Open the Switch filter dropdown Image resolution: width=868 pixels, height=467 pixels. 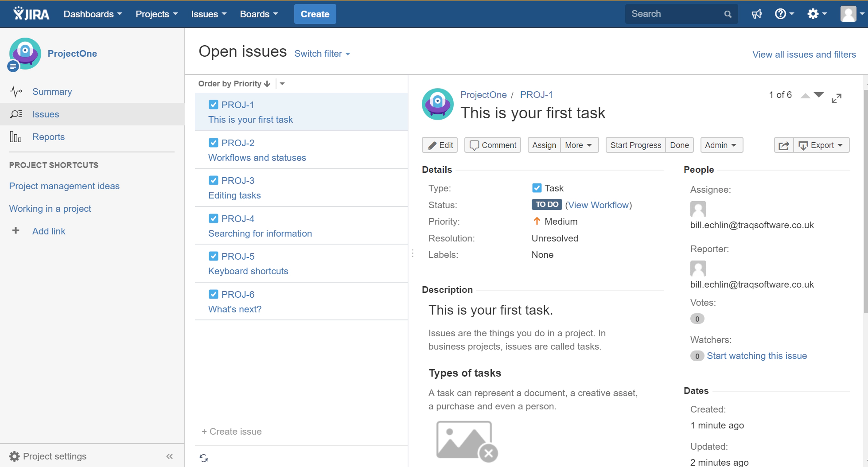[322, 54]
